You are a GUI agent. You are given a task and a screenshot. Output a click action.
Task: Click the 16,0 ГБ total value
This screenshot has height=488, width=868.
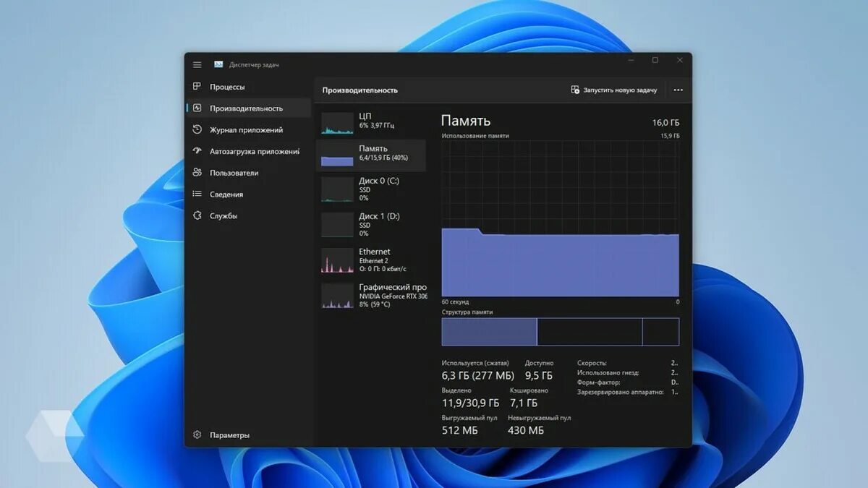665,123
